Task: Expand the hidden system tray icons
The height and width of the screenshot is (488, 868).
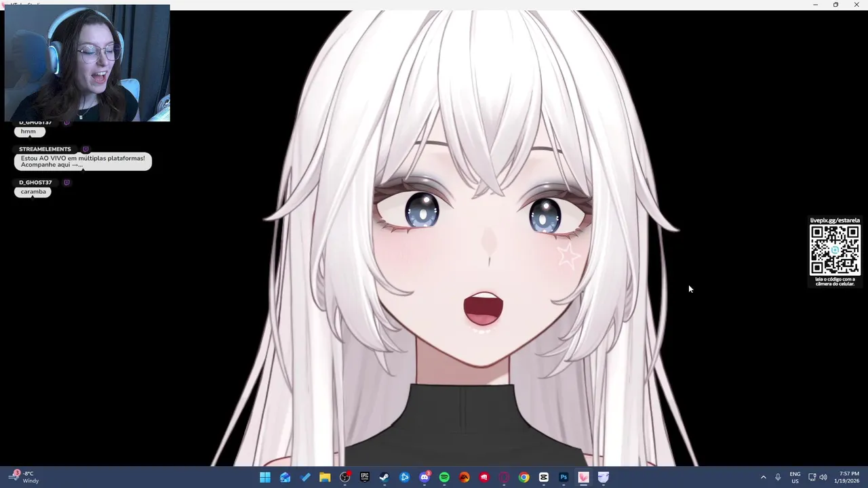Action: click(763, 477)
